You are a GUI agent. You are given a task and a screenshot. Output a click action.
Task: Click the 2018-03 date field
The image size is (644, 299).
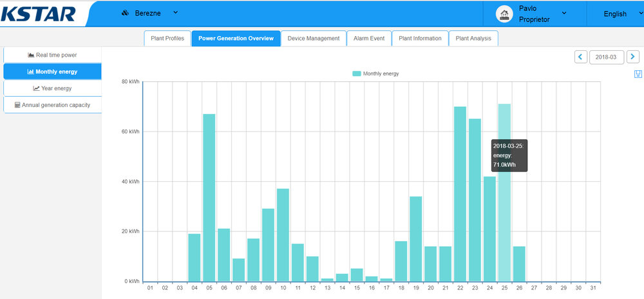click(x=606, y=57)
